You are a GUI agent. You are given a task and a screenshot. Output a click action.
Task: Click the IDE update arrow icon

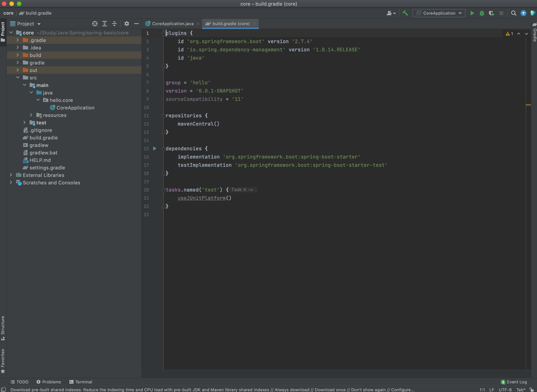click(523, 13)
